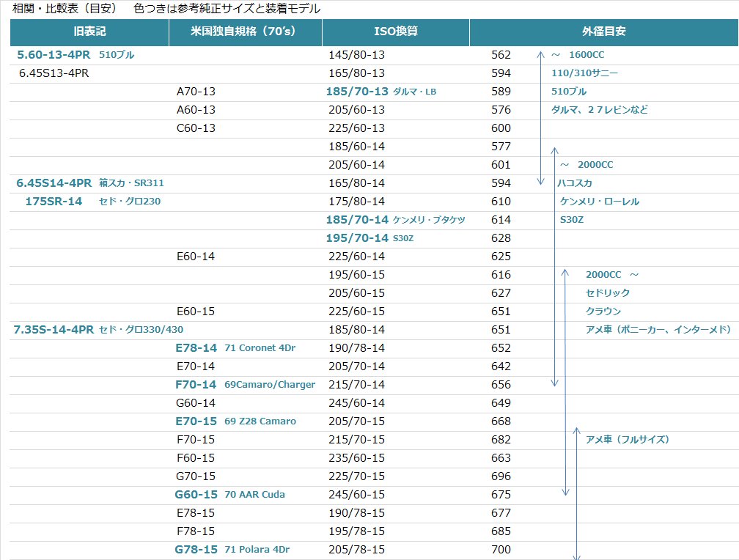Click the 165/80-13 cell
This screenshot has height=560, width=739.
357,73
